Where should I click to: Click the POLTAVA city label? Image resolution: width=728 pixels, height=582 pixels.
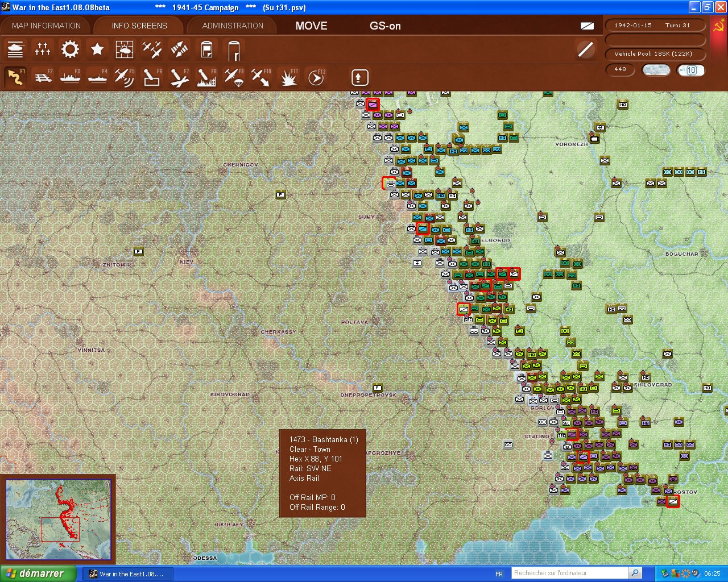[354, 322]
